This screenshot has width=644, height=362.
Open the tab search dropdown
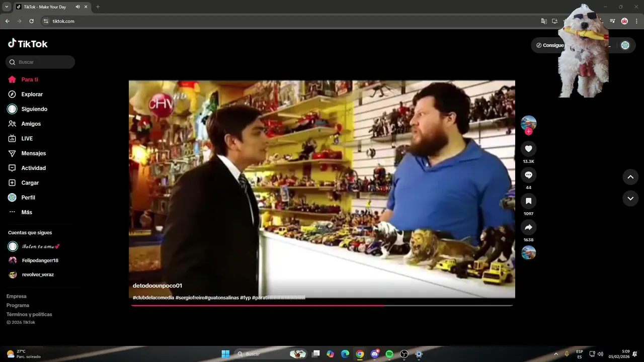point(7,7)
